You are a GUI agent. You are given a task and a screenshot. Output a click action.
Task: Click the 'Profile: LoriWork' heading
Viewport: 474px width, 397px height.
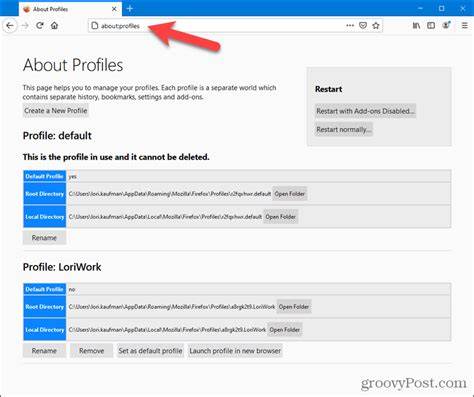[x=62, y=267]
